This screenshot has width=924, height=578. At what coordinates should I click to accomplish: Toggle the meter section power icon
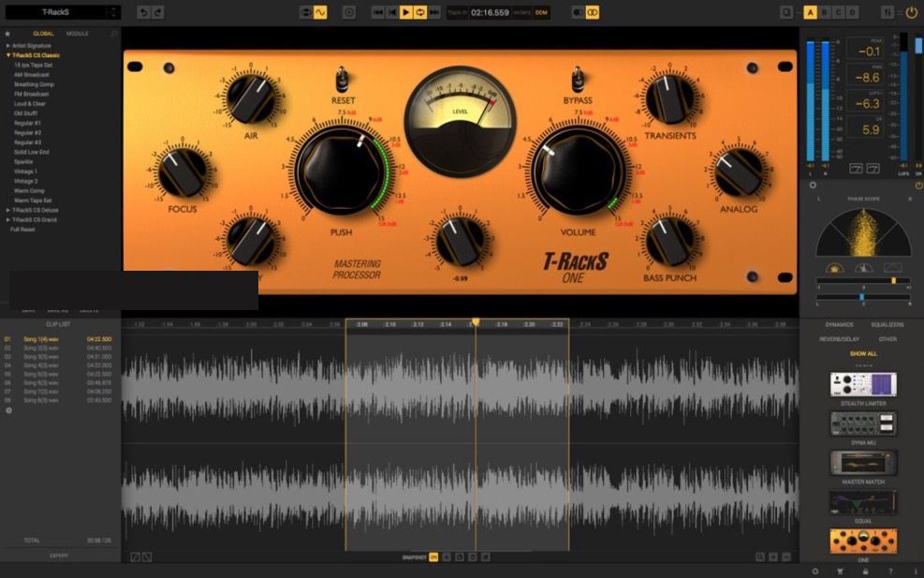[x=918, y=185]
